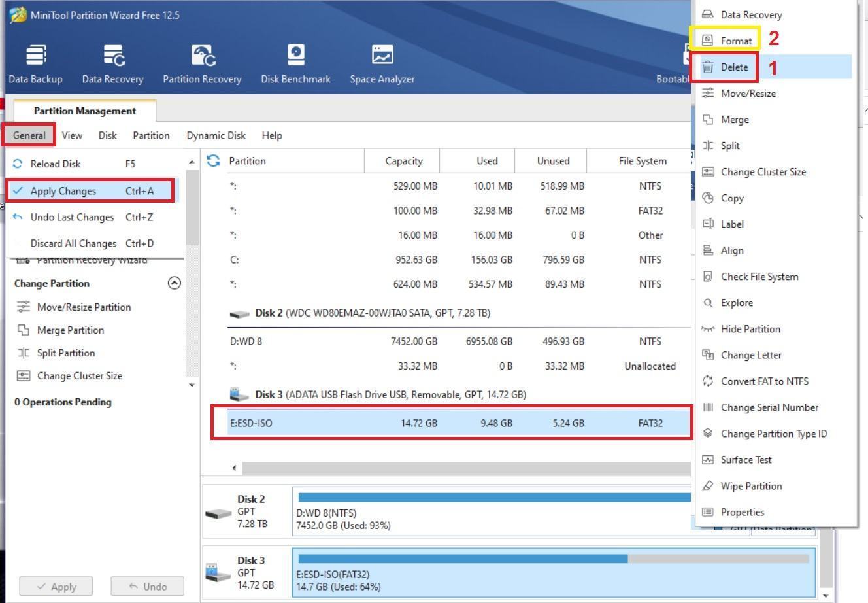
Task: Click the D:WD 8 usage bar in disk map
Action: (494, 498)
